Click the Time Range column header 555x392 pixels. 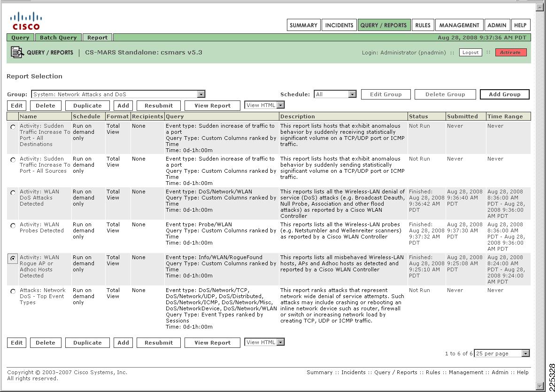pos(509,116)
